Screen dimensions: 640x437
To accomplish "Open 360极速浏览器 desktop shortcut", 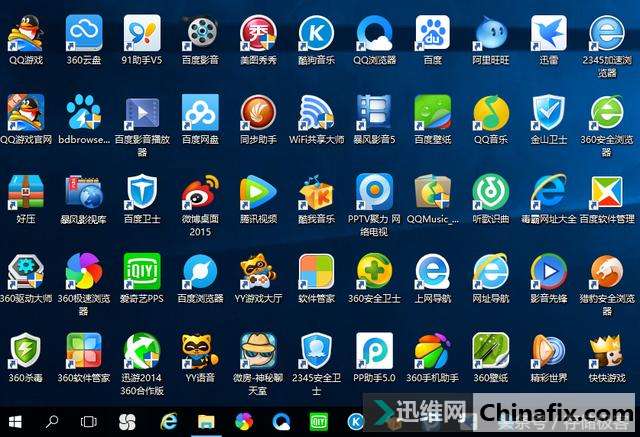I will (84, 271).
